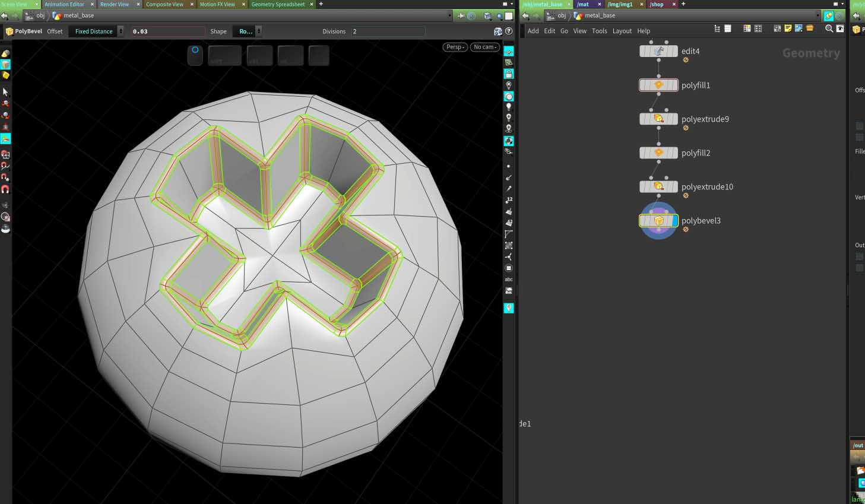Click the obj path breadcrumb in network editor
865x504 pixels.
tap(561, 15)
